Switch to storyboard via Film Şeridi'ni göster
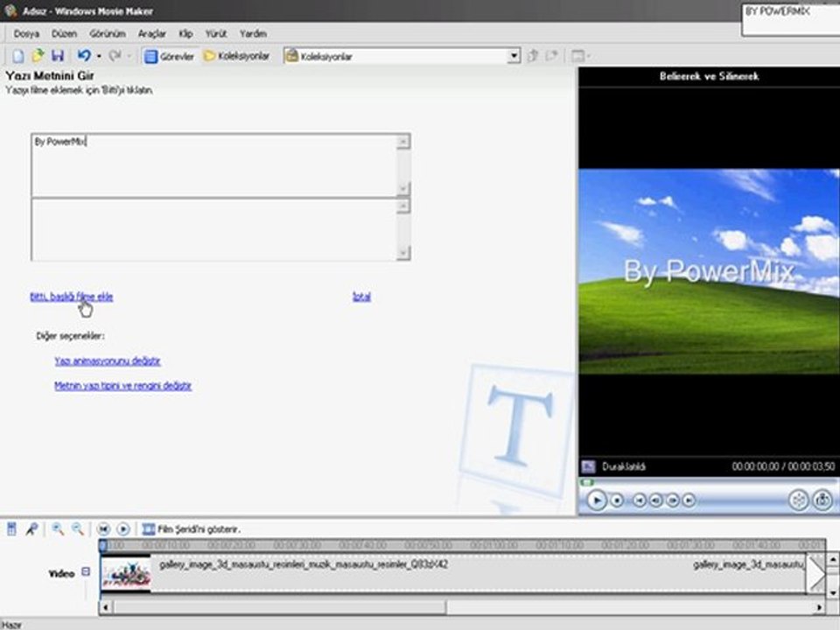 pyautogui.click(x=191, y=529)
